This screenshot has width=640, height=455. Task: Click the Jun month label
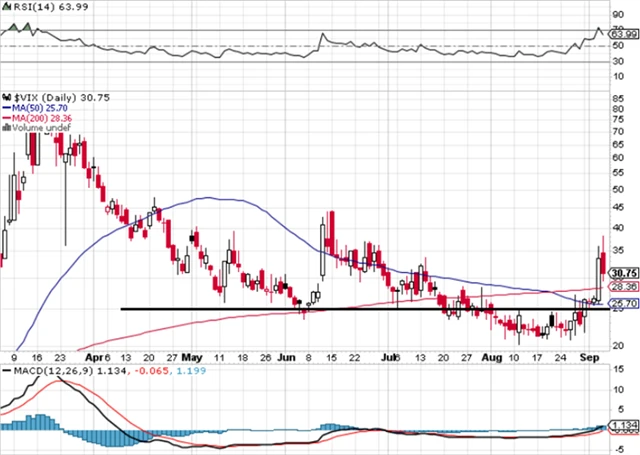pos(287,358)
